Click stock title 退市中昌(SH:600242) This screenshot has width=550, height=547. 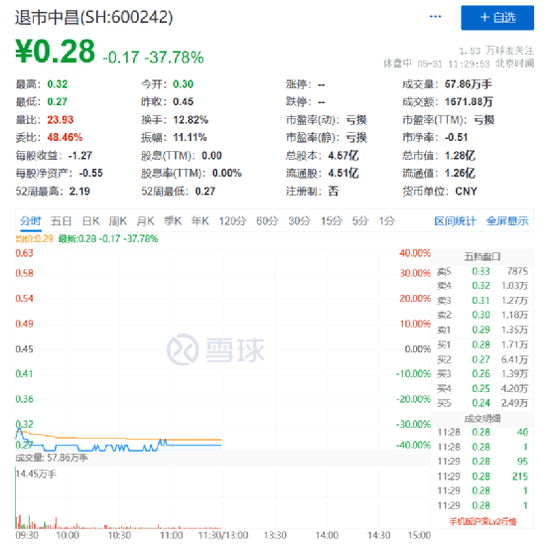[94, 18]
